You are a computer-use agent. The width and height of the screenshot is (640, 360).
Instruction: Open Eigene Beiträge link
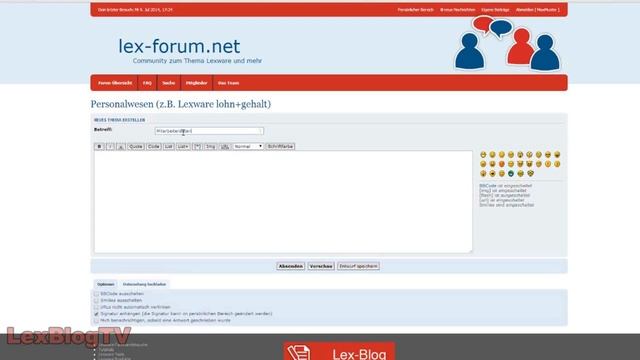pos(496,10)
